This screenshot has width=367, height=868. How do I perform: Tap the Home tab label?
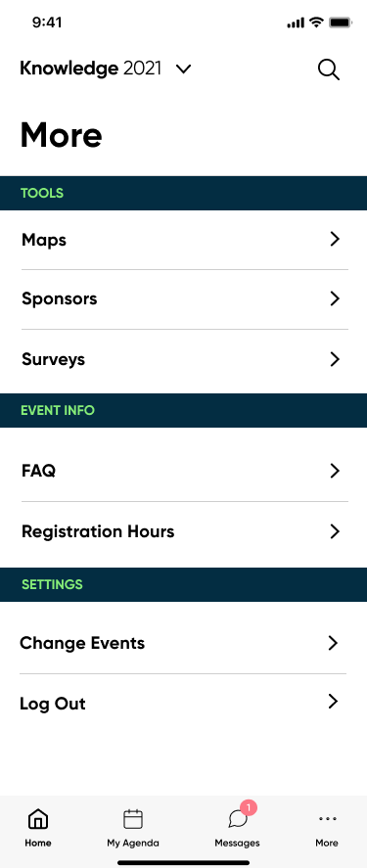point(37,844)
